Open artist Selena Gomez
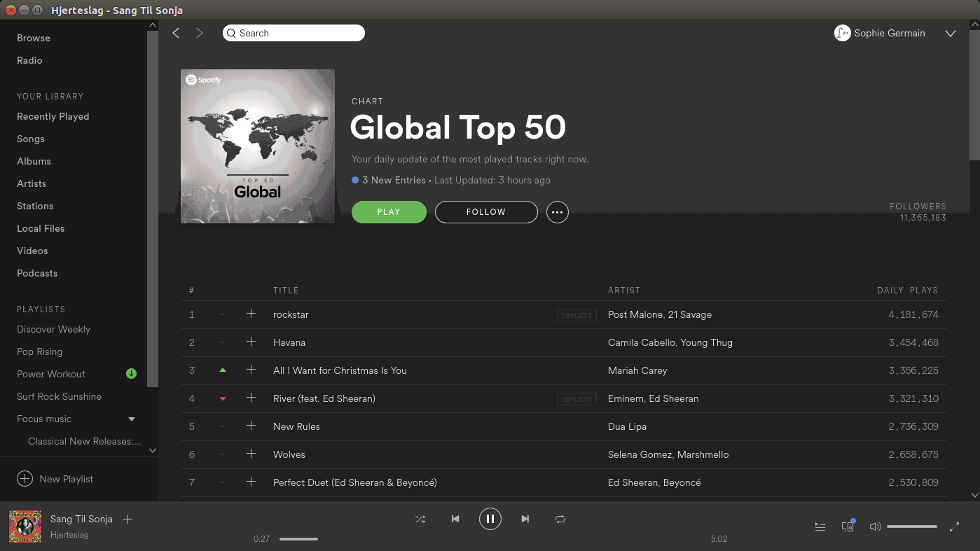Screen dimensions: 980x551 (x=641, y=454)
